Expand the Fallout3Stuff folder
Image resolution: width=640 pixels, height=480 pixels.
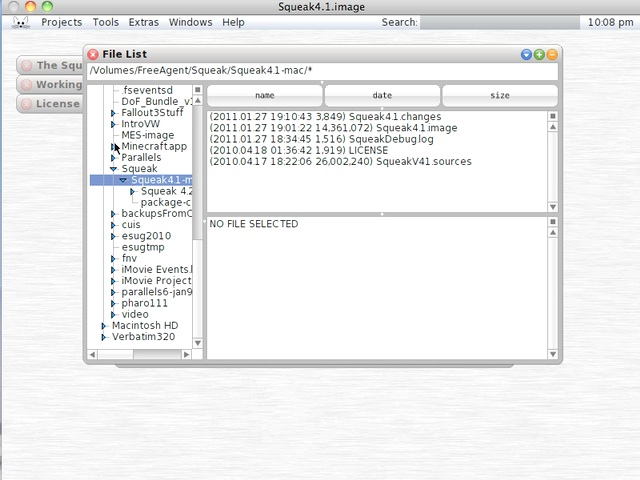113,113
